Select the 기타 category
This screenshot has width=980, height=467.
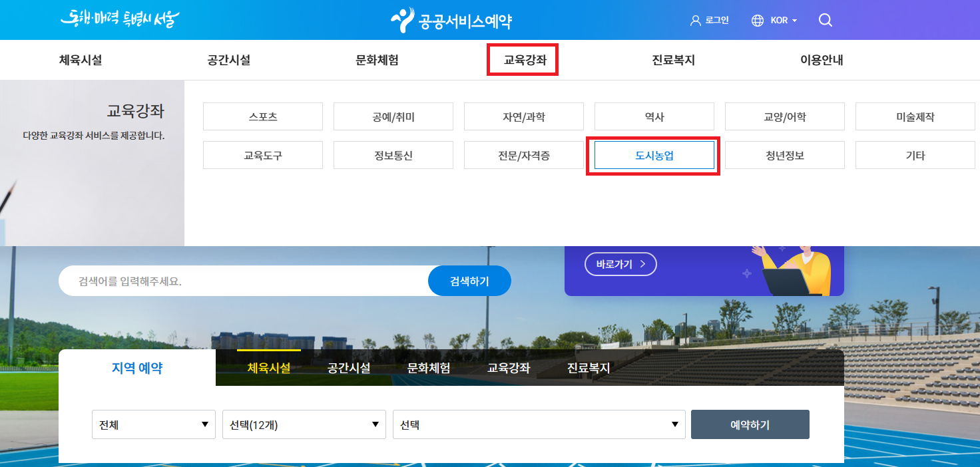pos(915,154)
